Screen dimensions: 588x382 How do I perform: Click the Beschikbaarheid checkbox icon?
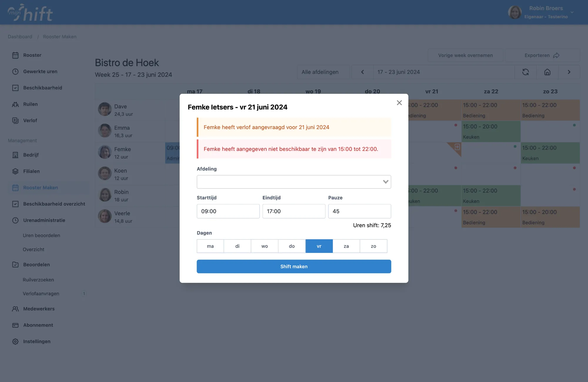[15, 88]
